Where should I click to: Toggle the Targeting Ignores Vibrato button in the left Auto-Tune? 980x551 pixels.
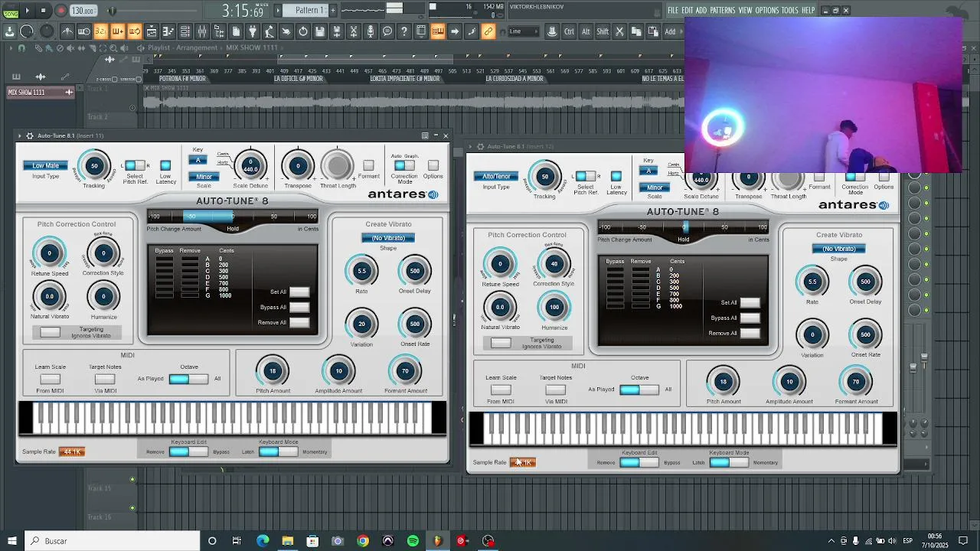[50, 332]
